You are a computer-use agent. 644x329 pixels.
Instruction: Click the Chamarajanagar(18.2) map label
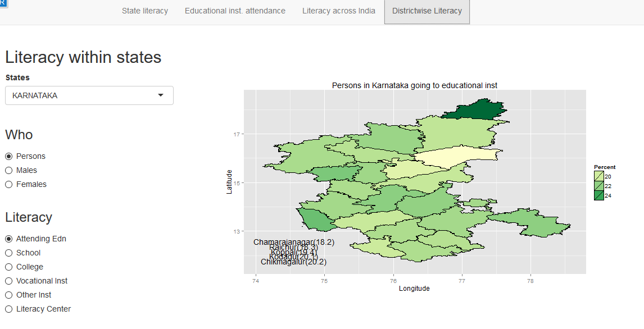pyautogui.click(x=293, y=242)
